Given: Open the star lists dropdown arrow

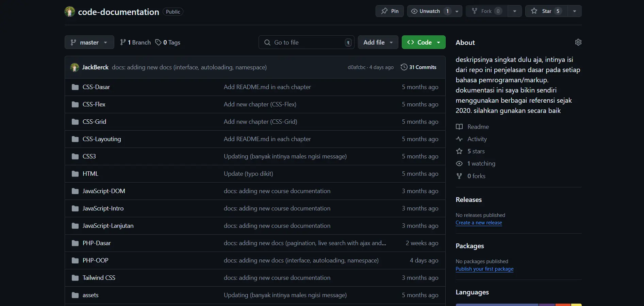Looking at the screenshot, I should click(x=574, y=11).
